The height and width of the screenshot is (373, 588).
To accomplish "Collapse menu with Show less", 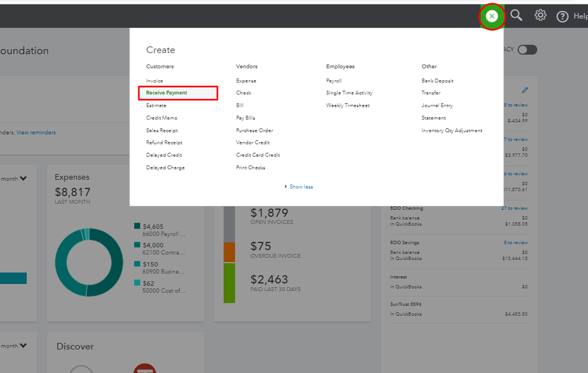I will 301,186.
